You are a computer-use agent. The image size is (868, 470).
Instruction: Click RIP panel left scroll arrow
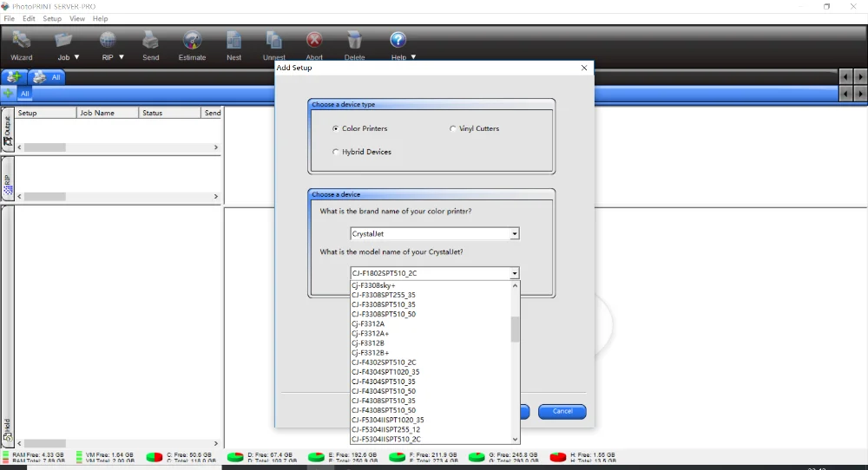tap(20, 196)
